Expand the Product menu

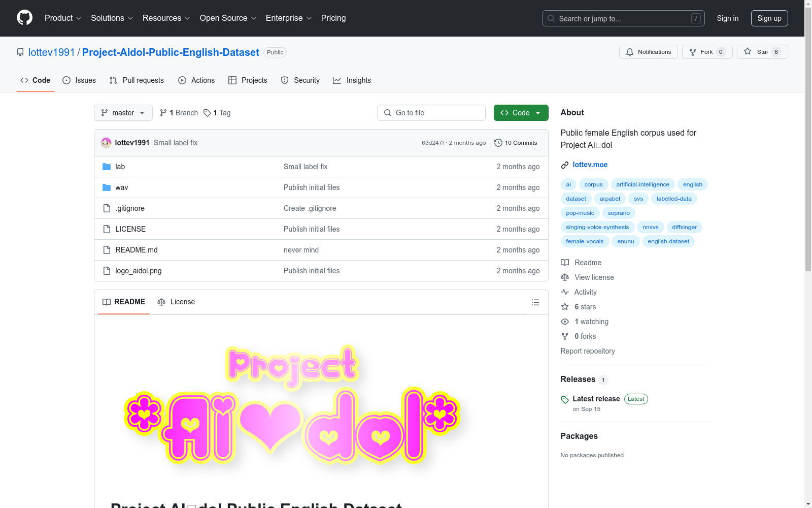coord(63,18)
